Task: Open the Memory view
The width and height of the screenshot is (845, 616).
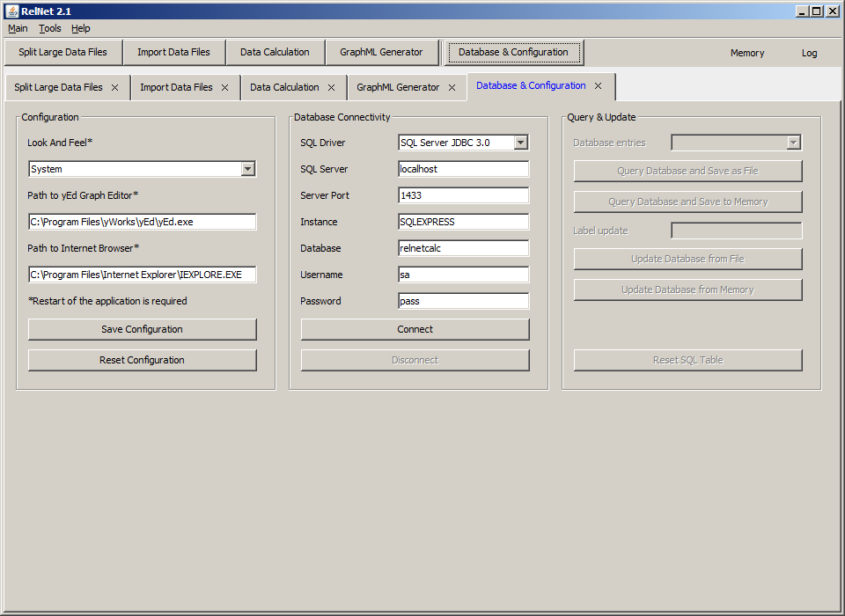Action: [x=747, y=53]
